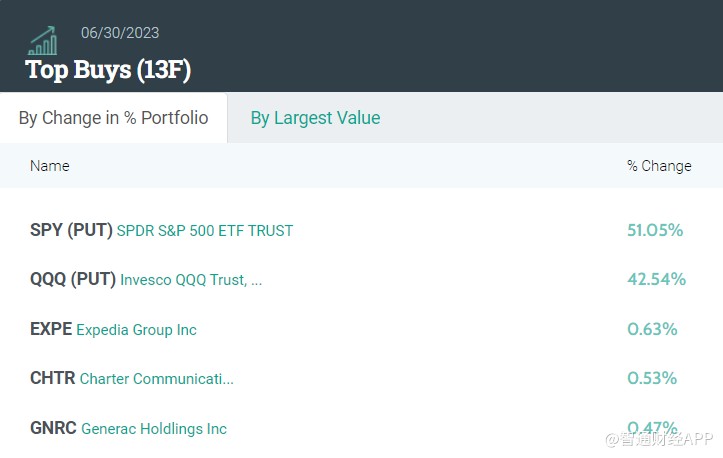
Task: Click the 51.05% change value for SPY
Action: click(655, 230)
